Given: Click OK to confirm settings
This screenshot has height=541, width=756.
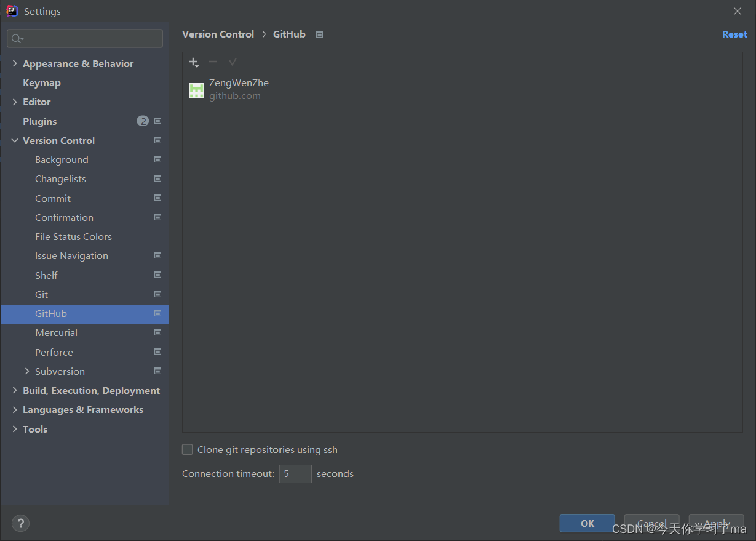Looking at the screenshot, I should [587, 523].
